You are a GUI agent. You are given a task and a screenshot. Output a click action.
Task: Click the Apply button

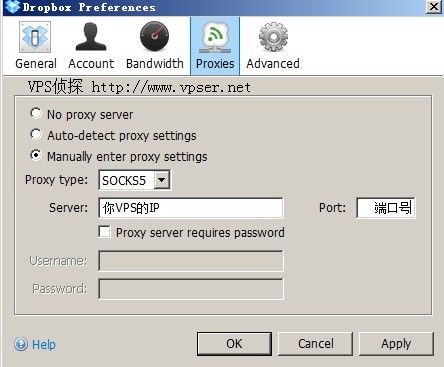pyautogui.click(x=396, y=344)
